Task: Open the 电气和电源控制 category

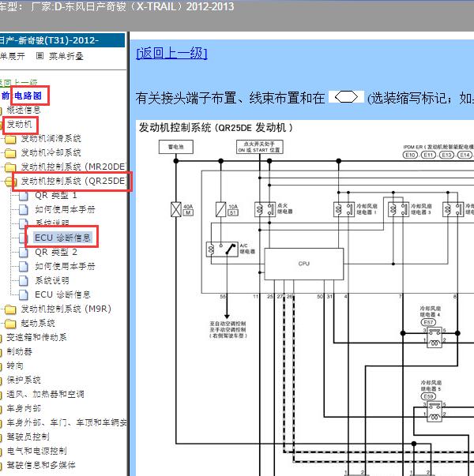Action: click(x=36, y=451)
